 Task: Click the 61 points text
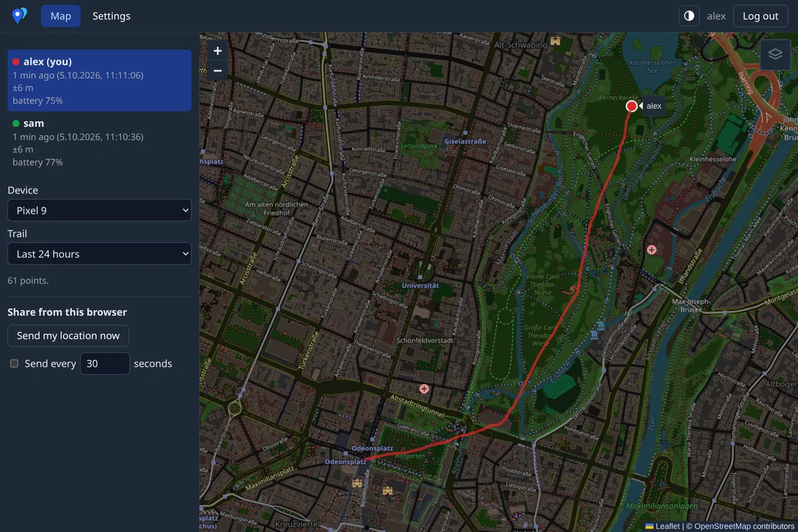click(x=28, y=281)
